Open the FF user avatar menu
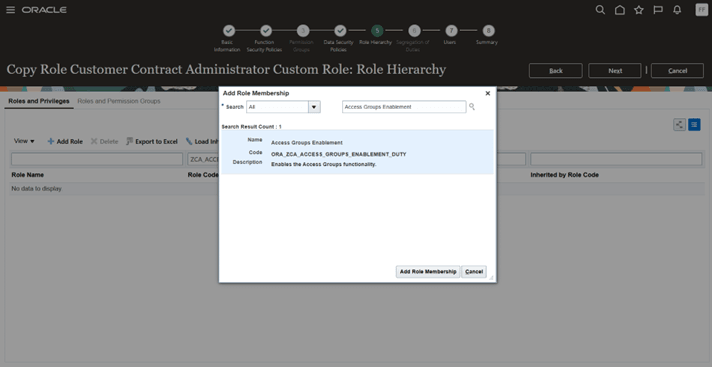This screenshot has width=712, height=367. tap(702, 10)
